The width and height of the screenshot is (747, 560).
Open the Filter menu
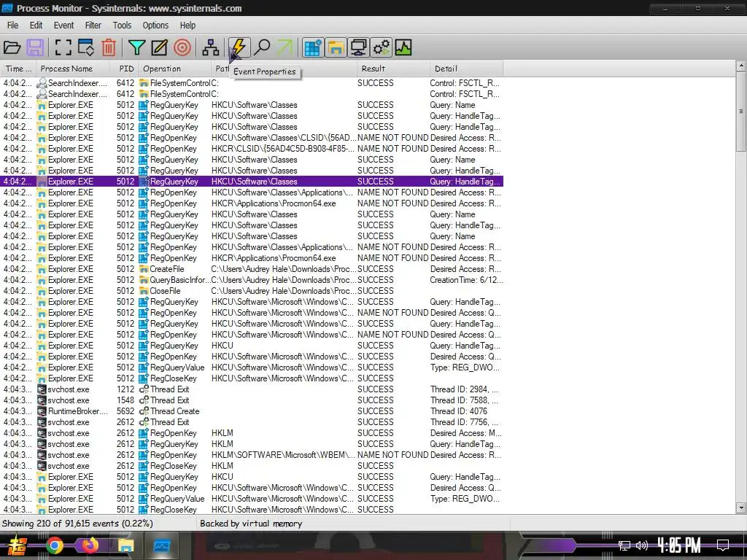pyautogui.click(x=93, y=26)
